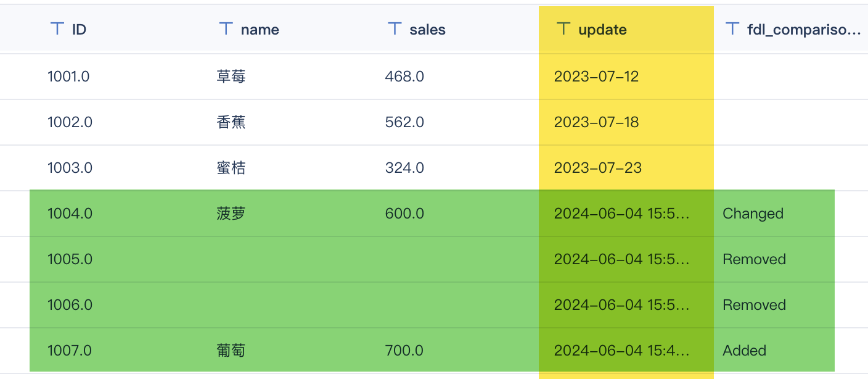868x379 pixels.
Task: Click the sales value 562.0
Action: [x=404, y=122]
